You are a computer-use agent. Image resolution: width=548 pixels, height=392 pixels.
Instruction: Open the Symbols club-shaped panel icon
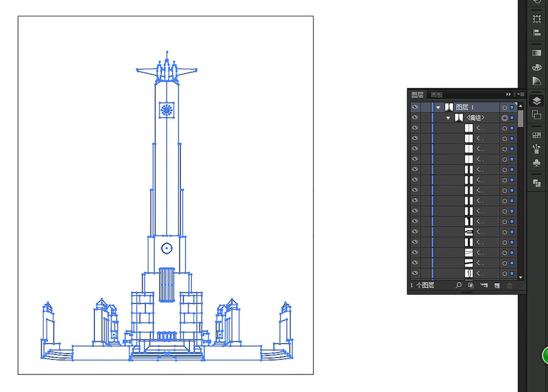click(537, 163)
